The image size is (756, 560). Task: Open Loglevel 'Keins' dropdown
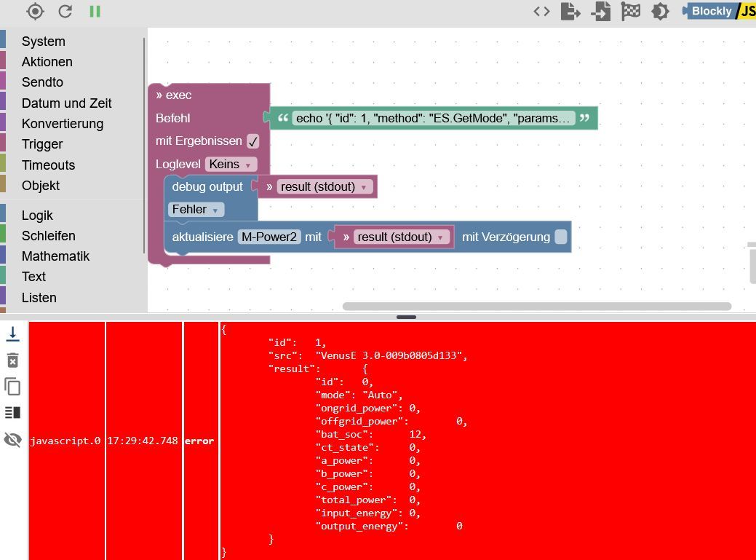coord(231,165)
